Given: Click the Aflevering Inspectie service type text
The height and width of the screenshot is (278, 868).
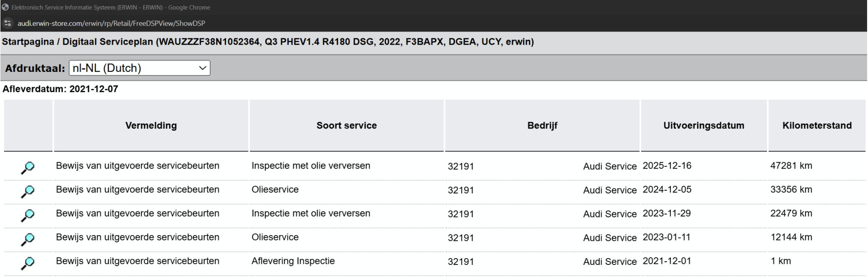Looking at the screenshot, I should [293, 261].
